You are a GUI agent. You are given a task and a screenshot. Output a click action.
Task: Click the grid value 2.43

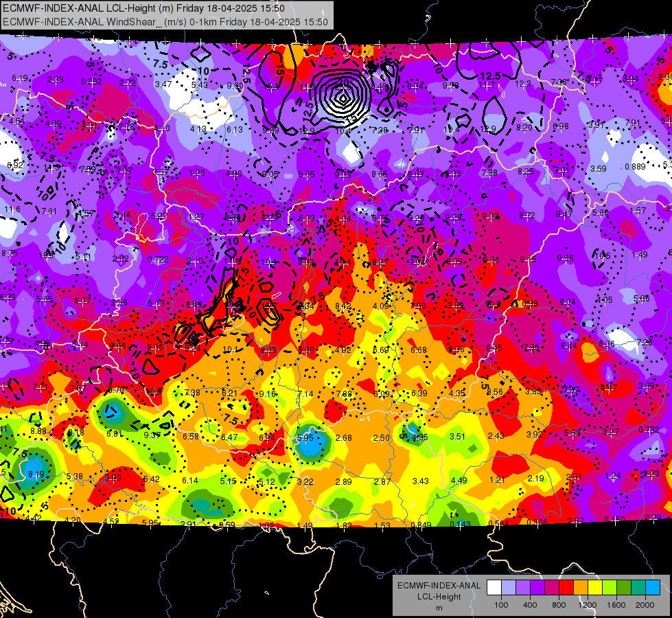496,436
